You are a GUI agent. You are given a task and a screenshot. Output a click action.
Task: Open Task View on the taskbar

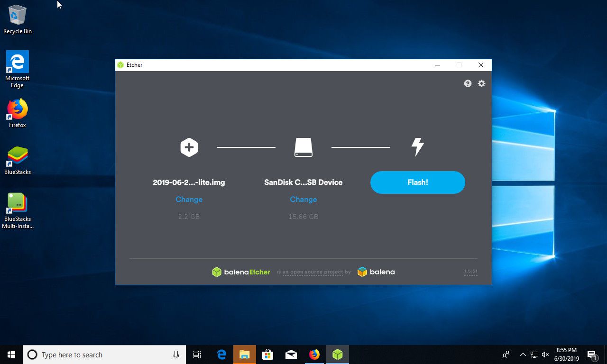pos(197,355)
